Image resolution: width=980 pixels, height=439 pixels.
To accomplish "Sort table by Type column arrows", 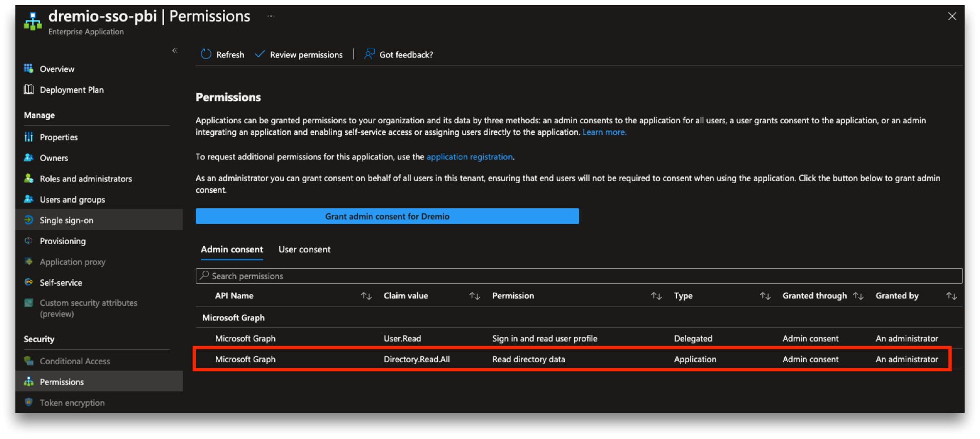I will [765, 296].
